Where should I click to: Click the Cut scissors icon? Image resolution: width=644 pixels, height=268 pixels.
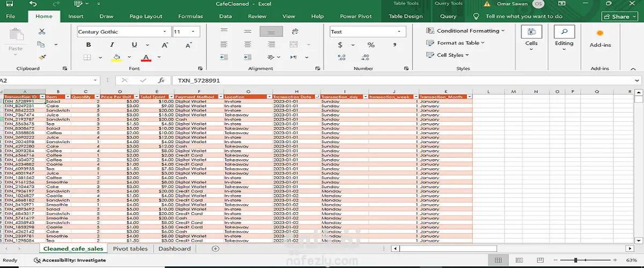[x=42, y=32]
